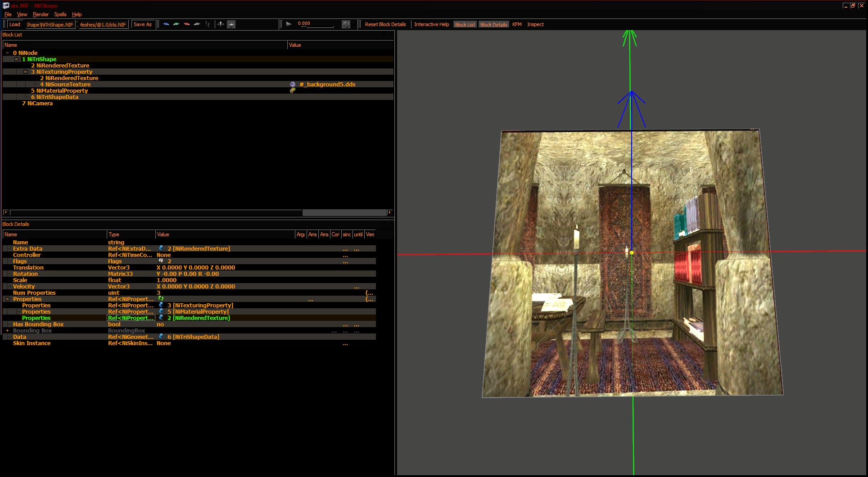Image resolution: width=868 pixels, height=477 pixels.
Task: Select the Rotation row value
Action: point(188,274)
